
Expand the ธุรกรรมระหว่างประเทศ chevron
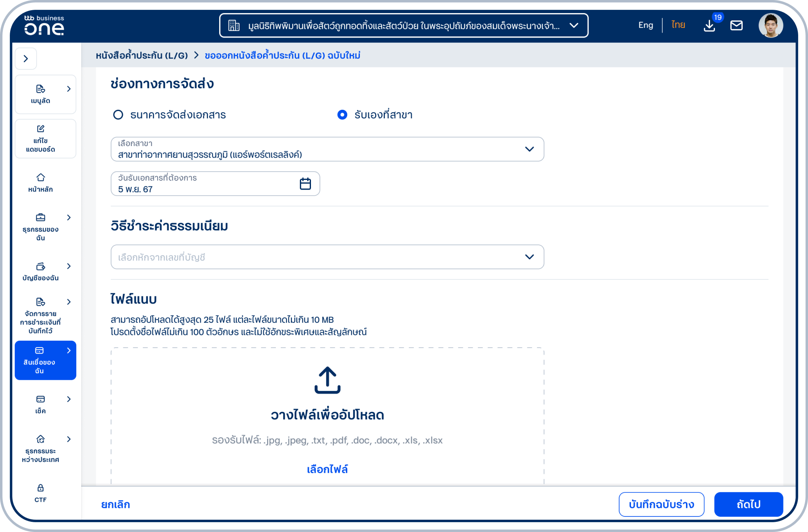[x=69, y=439]
